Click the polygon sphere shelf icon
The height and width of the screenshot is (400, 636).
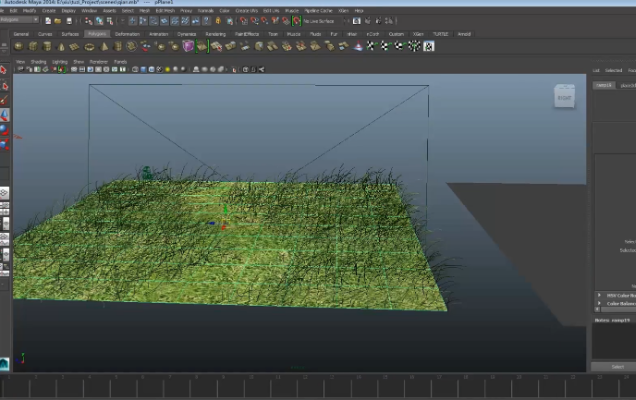click(x=20, y=46)
